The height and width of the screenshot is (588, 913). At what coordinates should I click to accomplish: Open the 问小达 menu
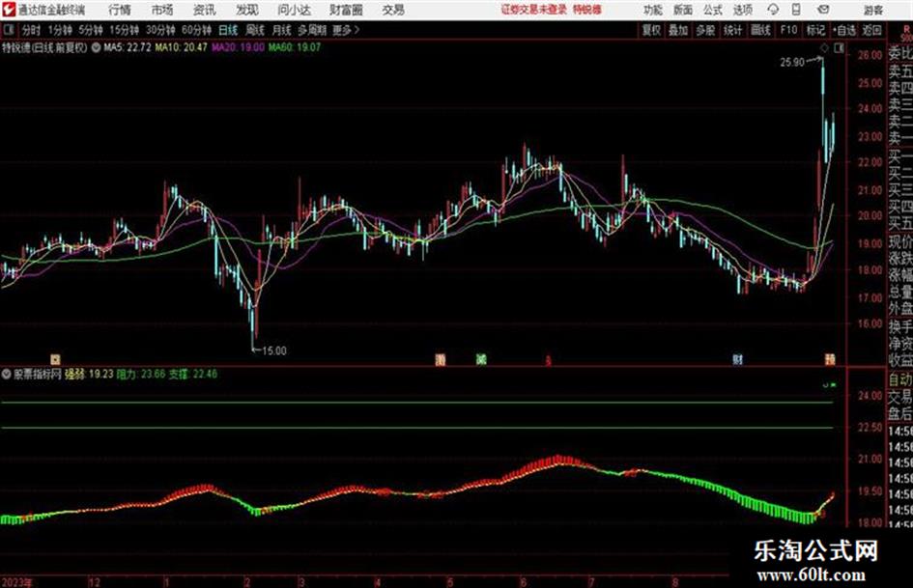tap(294, 10)
